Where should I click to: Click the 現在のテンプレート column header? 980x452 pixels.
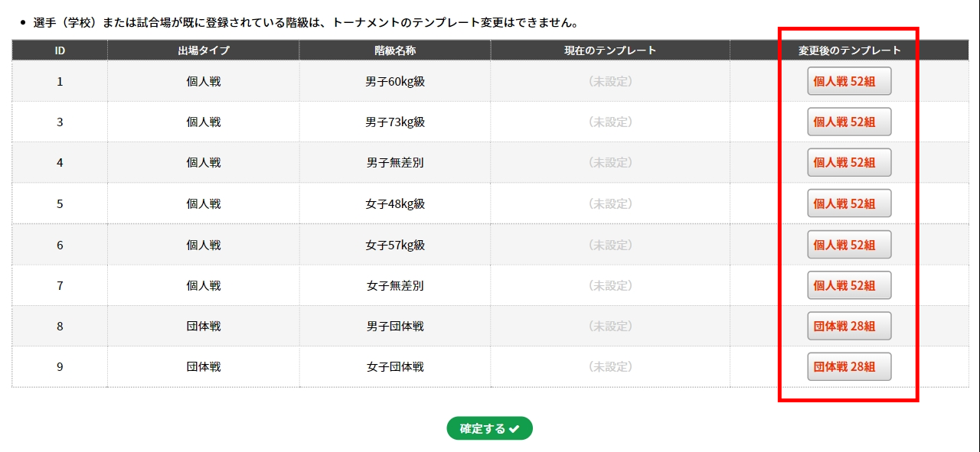point(610,50)
